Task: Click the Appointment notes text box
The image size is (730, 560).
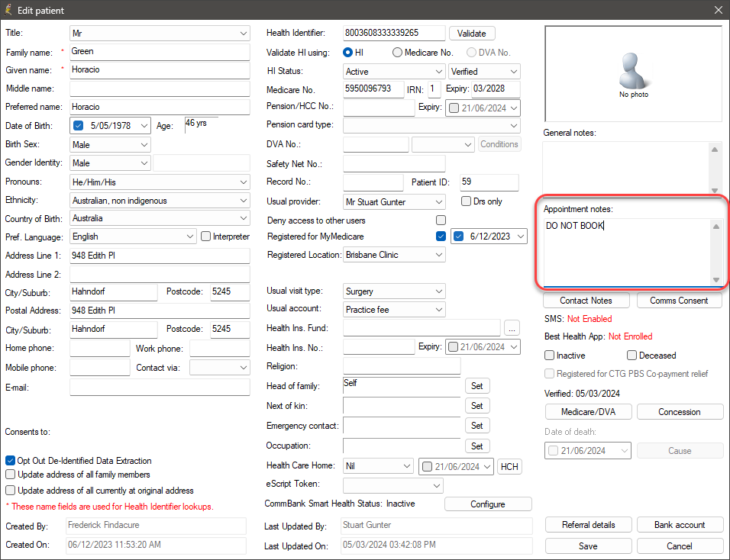Action: point(627,253)
